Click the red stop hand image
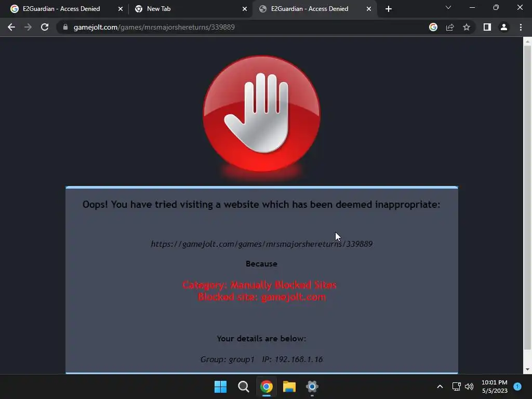This screenshot has height=399, width=532. [262, 114]
